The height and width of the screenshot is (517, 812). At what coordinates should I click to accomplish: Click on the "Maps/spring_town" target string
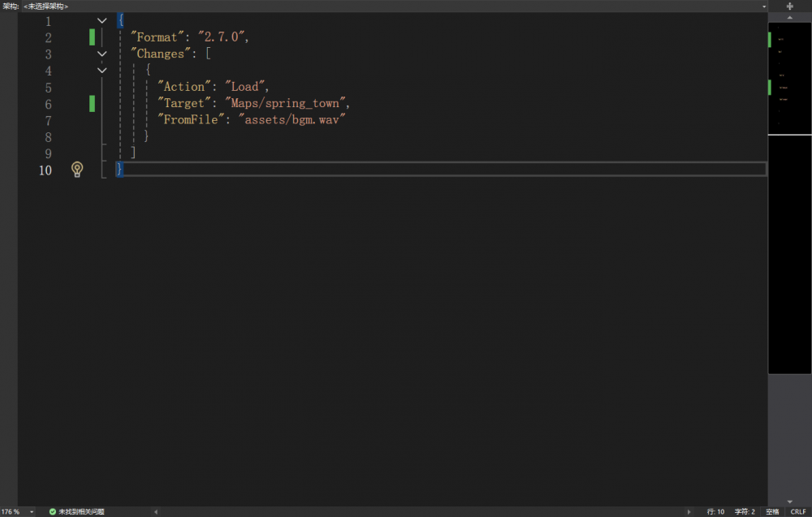pyautogui.click(x=289, y=103)
